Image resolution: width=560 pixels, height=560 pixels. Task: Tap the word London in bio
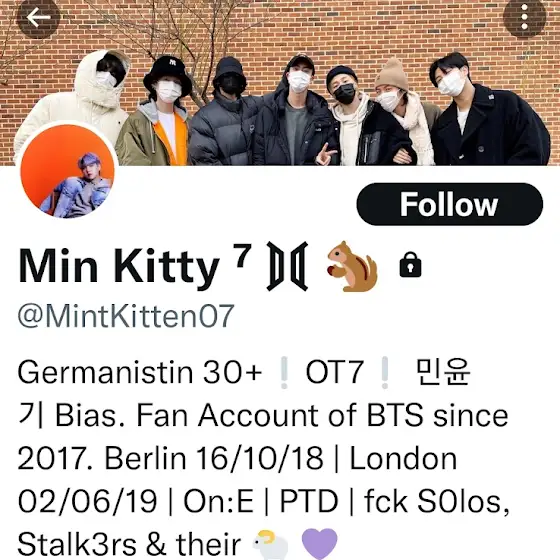coord(403,459)
